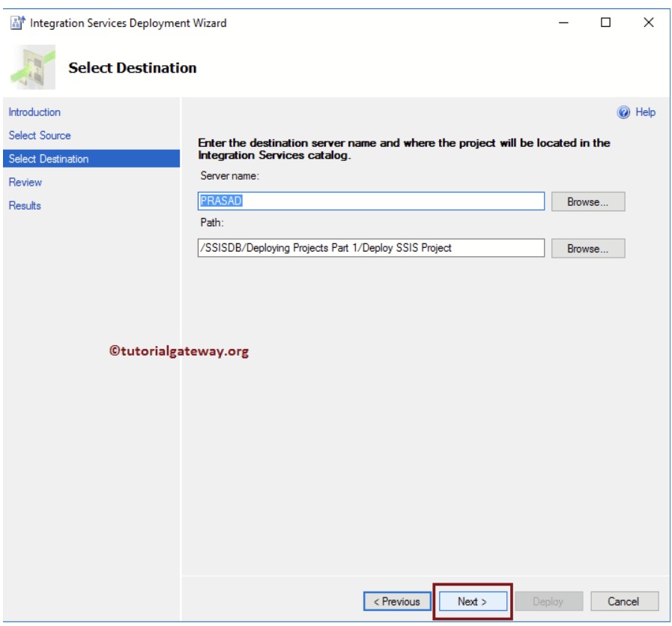Go to the Select Source step
This screenshot has width=672, height=626.
coord(40,136)
